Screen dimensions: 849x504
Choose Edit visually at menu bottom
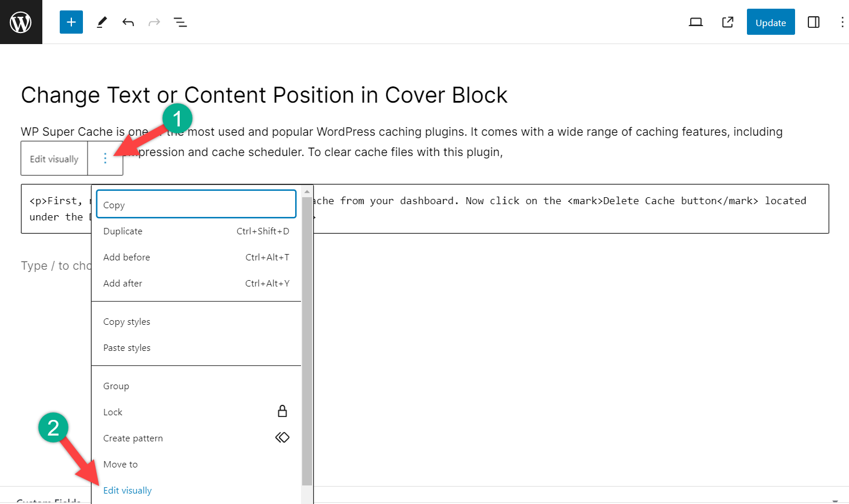tap(196, 490)
